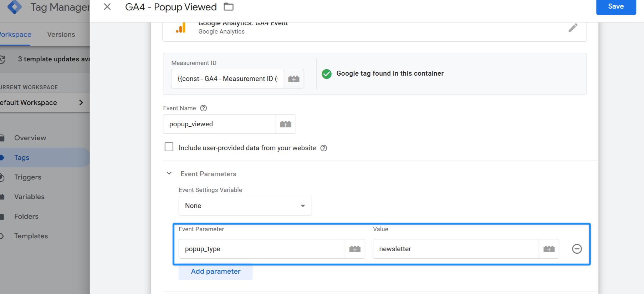Insert variable for Event Name field
The image size is (644, 294).
click(286, 124)
